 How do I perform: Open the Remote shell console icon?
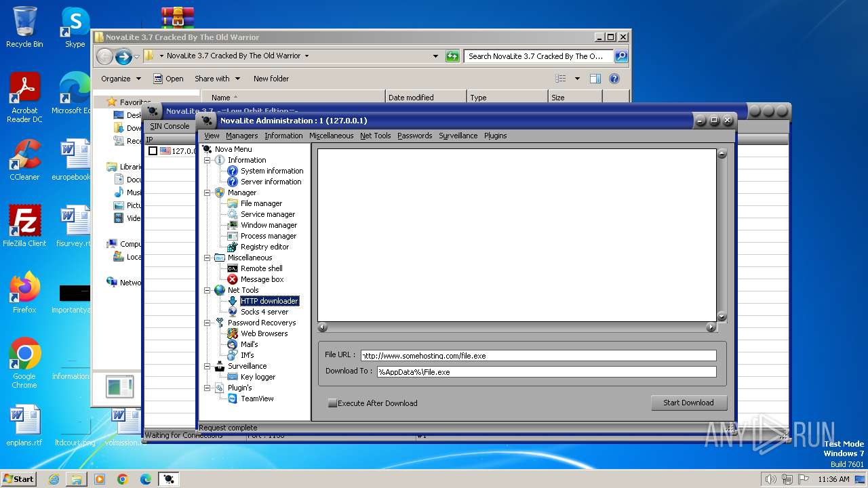coord(233,268)
